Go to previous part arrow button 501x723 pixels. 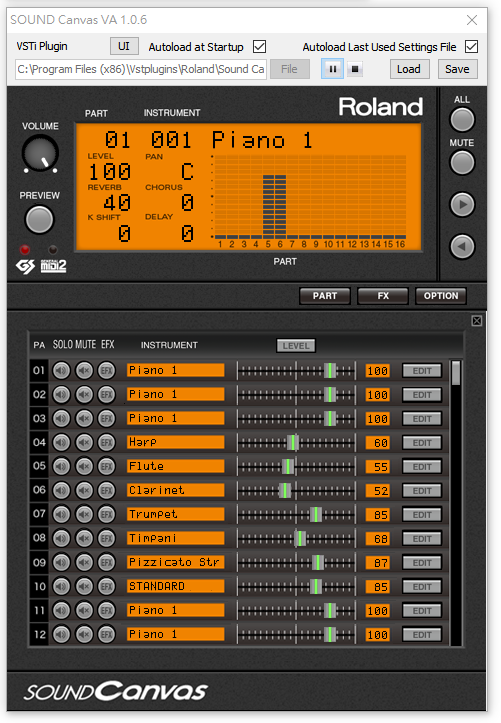(462, 247)
